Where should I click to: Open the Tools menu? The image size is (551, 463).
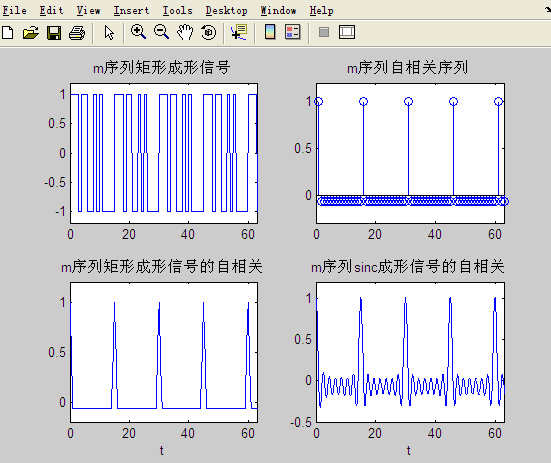(x=177, y=11)
